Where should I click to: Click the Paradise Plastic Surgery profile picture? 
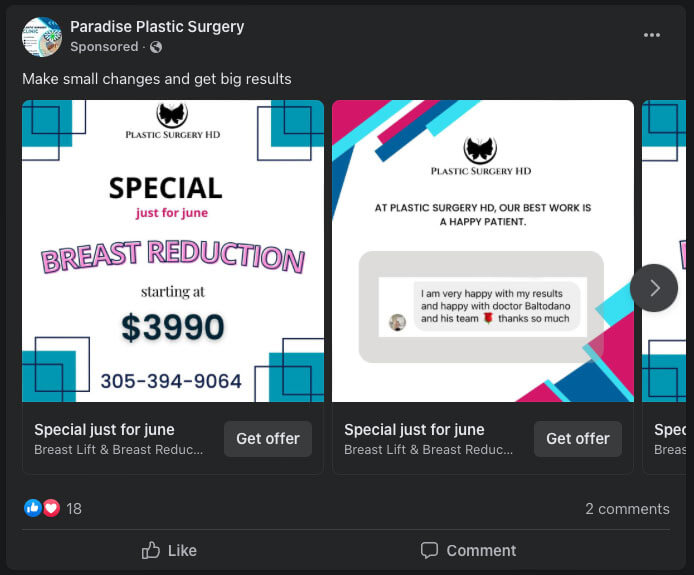[x=42, y=36]
